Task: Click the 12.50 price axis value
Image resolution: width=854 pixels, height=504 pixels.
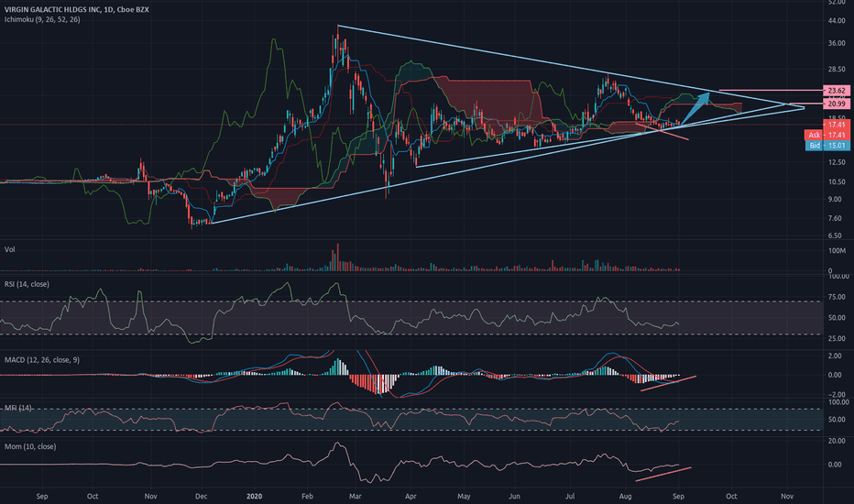Action: (837, 162)
